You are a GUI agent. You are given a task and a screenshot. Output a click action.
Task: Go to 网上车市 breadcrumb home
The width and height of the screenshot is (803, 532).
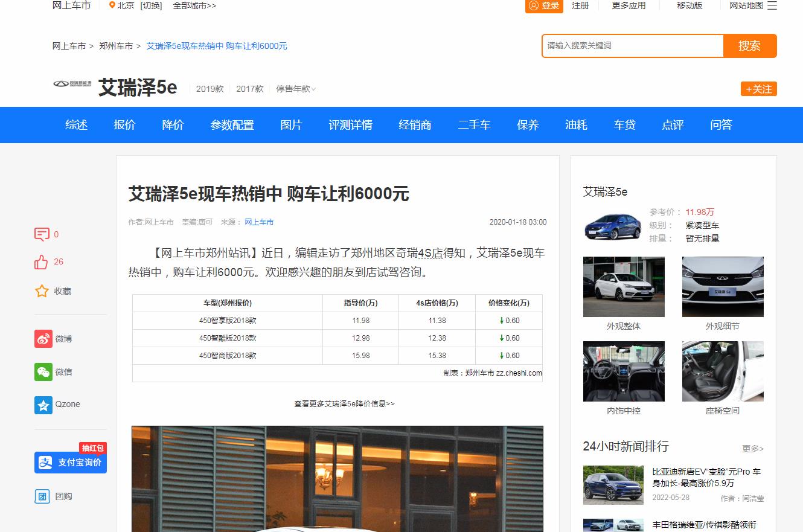coord(69,46)
